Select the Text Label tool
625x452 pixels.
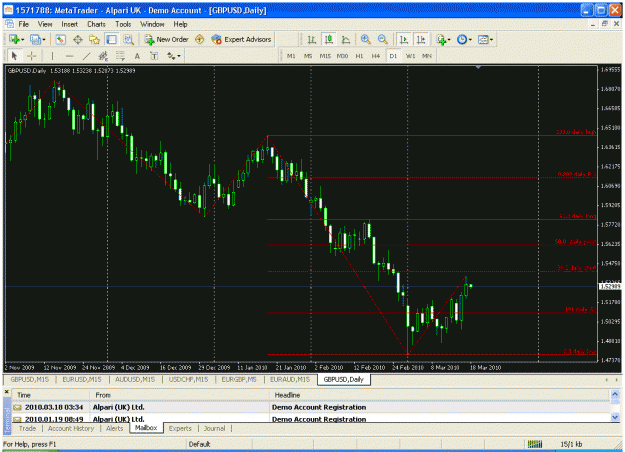tap(154, 56)
